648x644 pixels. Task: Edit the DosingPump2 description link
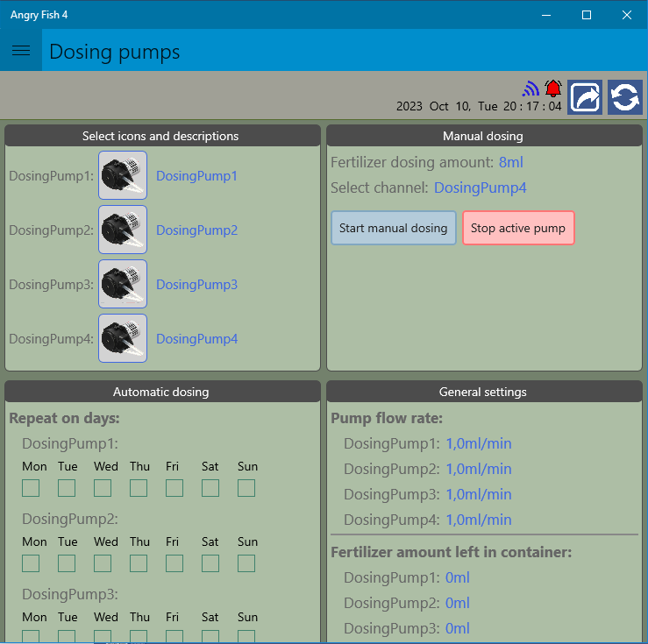pos(196,230)
